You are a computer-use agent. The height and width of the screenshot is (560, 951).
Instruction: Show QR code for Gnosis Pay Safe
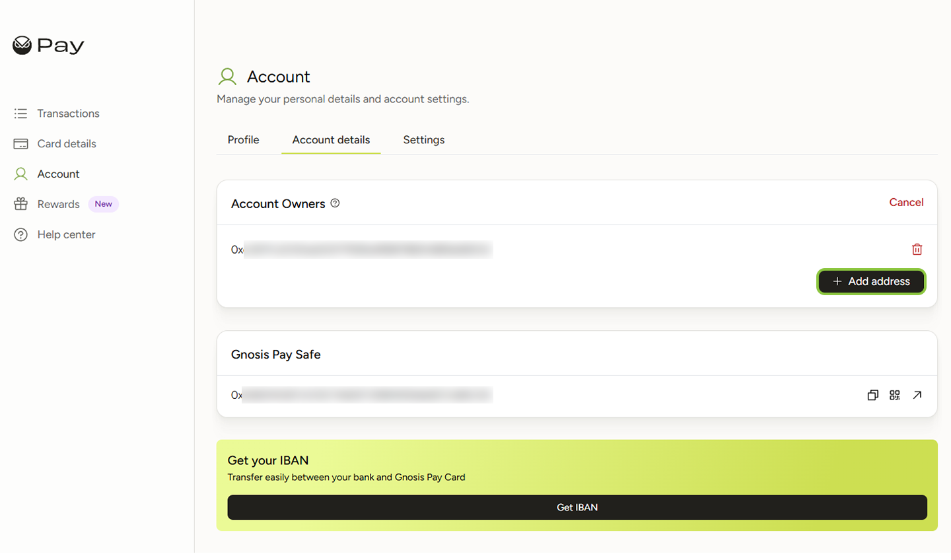click(895, 395)
